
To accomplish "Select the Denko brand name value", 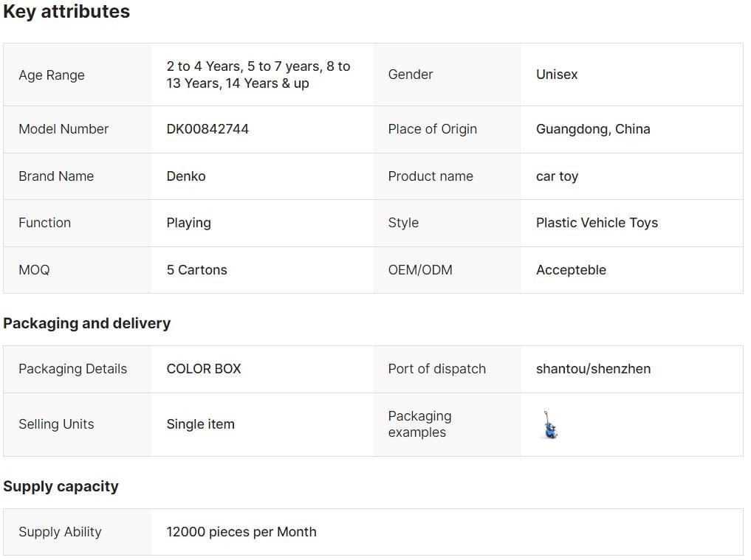I will click(186, 176).
